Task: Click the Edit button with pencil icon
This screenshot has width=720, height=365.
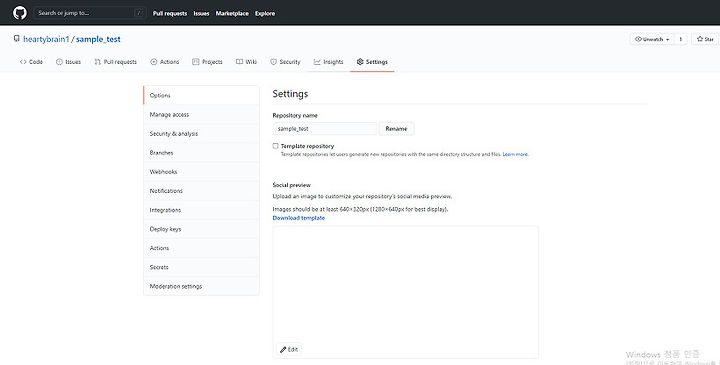Action: [x=289, y=349]
